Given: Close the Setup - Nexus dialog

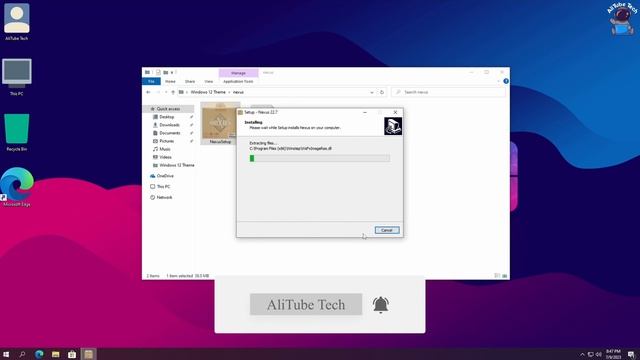Looking at the screenshot, I should 395,112.
